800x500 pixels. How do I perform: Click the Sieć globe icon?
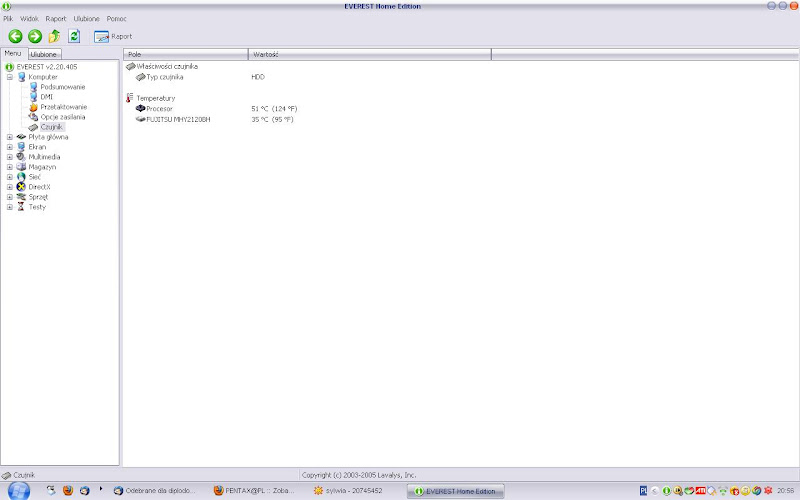click(x=21, y=177)
